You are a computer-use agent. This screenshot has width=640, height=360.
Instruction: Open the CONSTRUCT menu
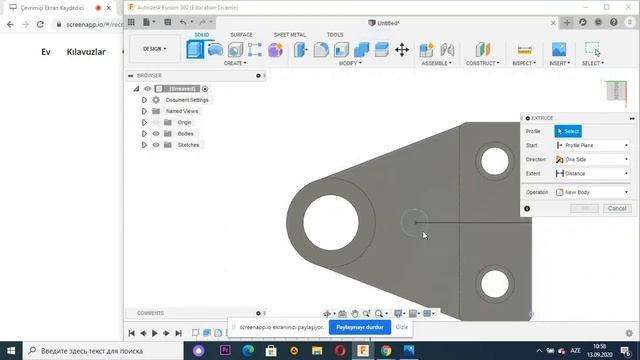[482, 63]
